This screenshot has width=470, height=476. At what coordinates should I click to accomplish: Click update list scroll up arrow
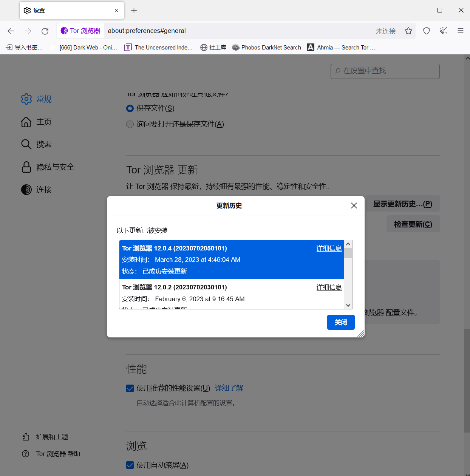[x=348, y=244]
